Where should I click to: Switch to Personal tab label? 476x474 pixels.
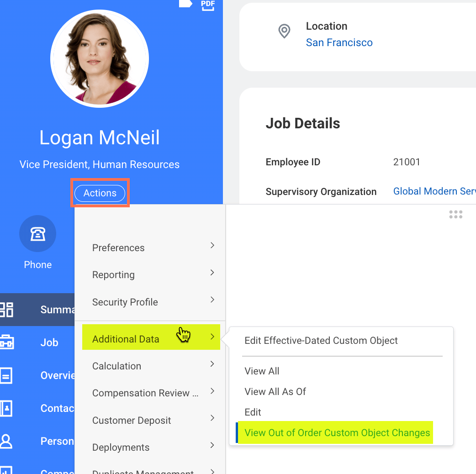pyautogui.click(x=58, y=441)
